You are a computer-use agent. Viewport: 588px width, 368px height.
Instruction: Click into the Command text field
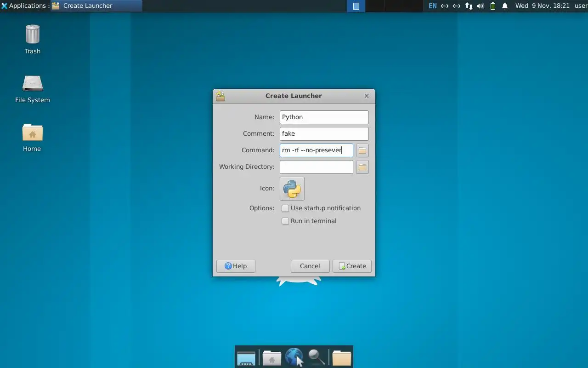(316, 150)
